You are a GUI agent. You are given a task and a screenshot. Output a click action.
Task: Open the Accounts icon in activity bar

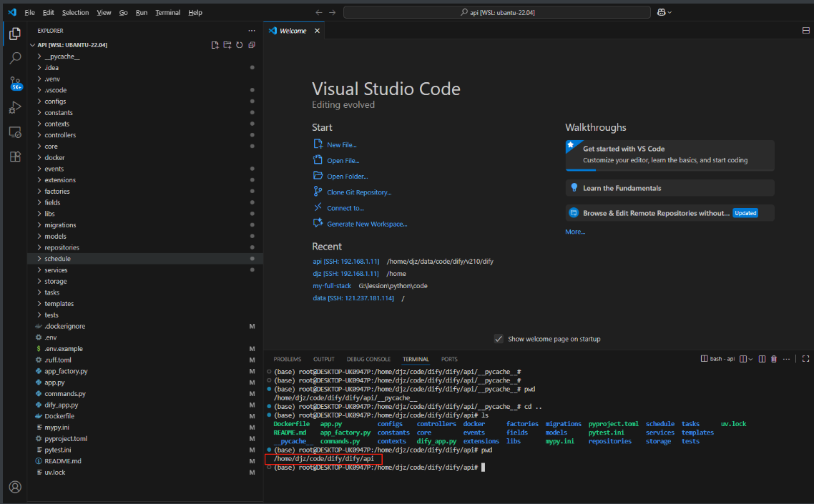(x=15, y=487)
